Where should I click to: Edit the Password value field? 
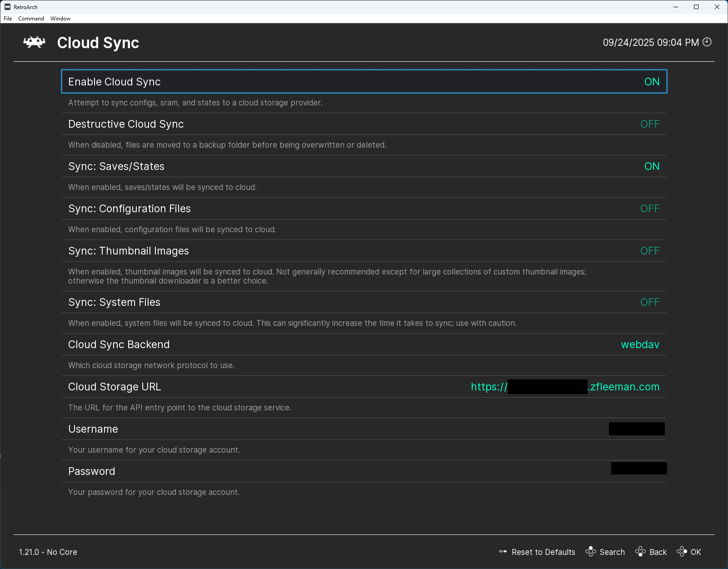pos(639,468)
